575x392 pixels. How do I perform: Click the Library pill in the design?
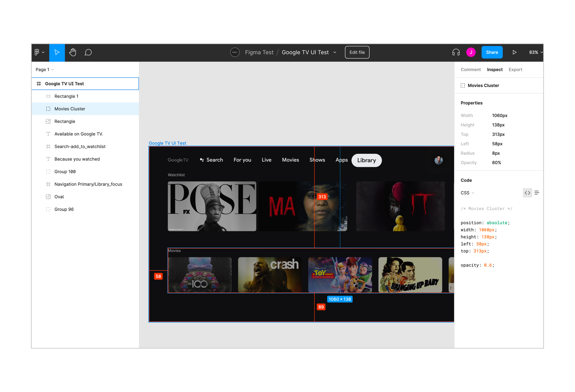point(366,160)
